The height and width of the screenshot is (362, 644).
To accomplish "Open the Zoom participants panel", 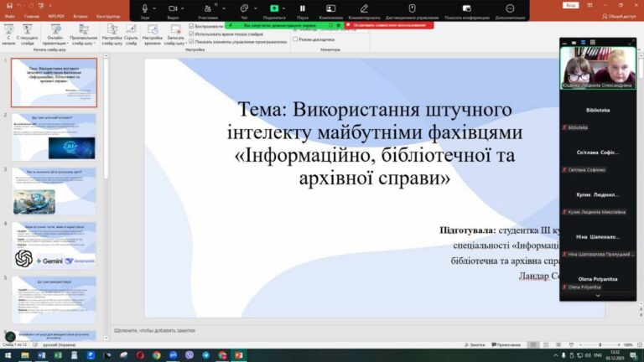I will click(x=207, y=8).
